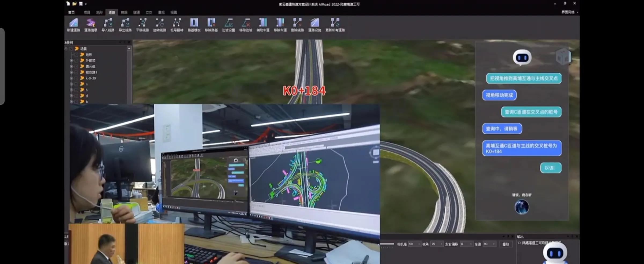Click the K0+184 station label in viewport
The width and height of the screenshot is (644, 264).
coord(304,91)
